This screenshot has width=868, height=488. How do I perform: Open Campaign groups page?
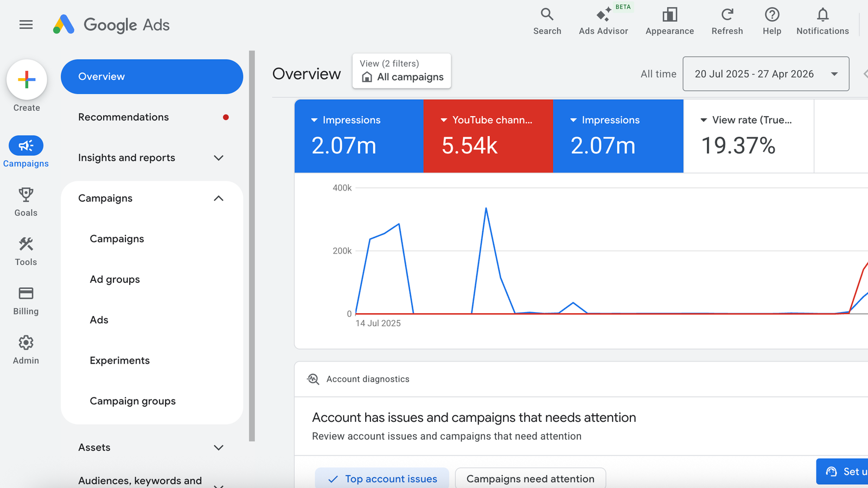point(133,401)
